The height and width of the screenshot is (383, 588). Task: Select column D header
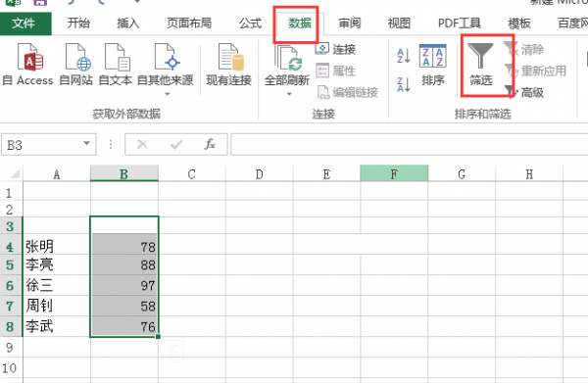(x=259, y=174)
